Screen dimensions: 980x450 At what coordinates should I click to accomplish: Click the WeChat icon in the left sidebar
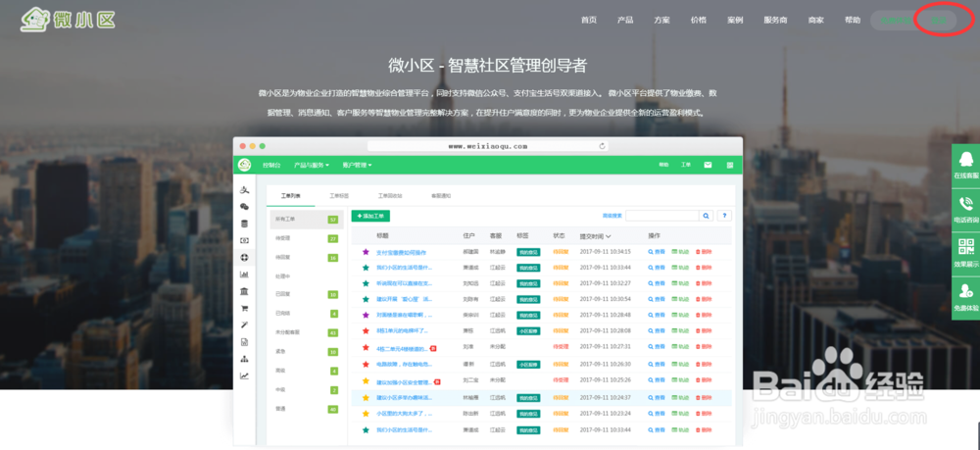tap(244, 207)
